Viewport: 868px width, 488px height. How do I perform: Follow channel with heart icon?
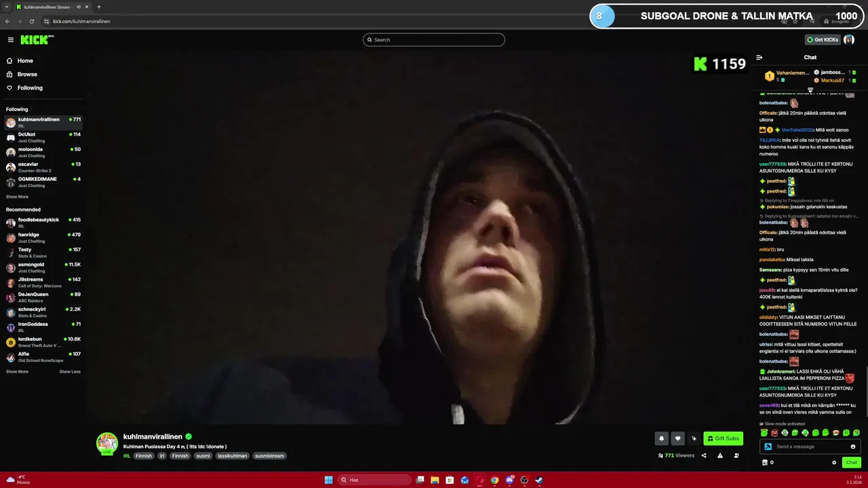tap(677, 439)
